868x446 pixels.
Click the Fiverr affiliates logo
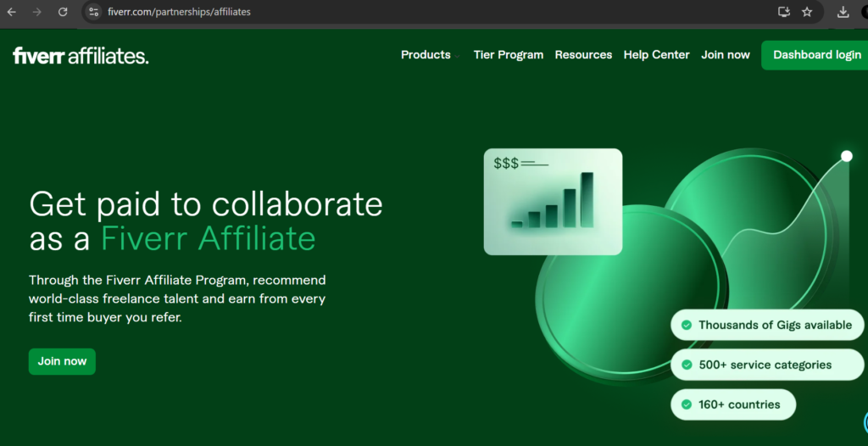(x=81, y=55)
